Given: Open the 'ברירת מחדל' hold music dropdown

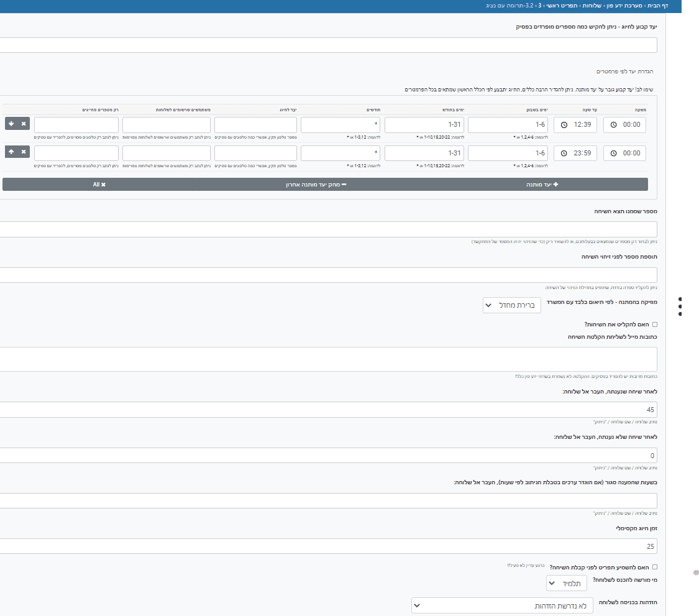Looking at the screenshot, I should click(x=512, y=305).
